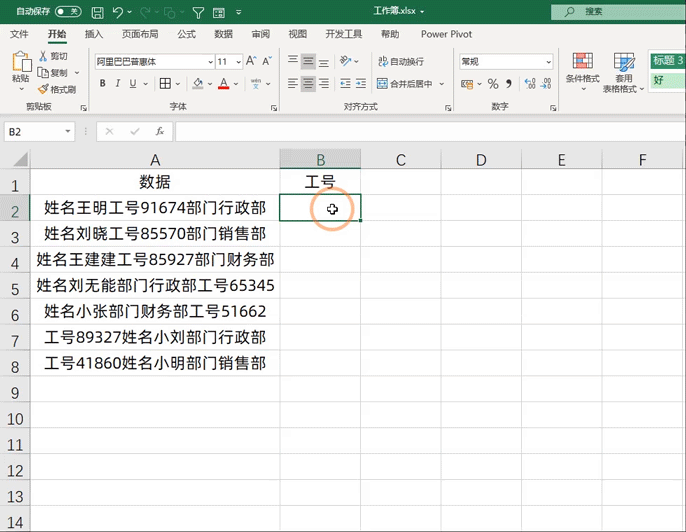Click the Save disk icon
This screenshot has height=532, width=686.
click(97, 12)
